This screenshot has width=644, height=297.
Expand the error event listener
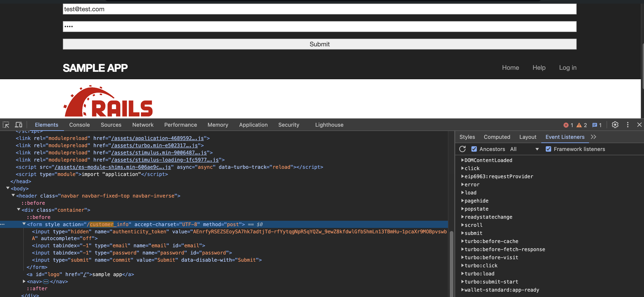click(463, 184)
